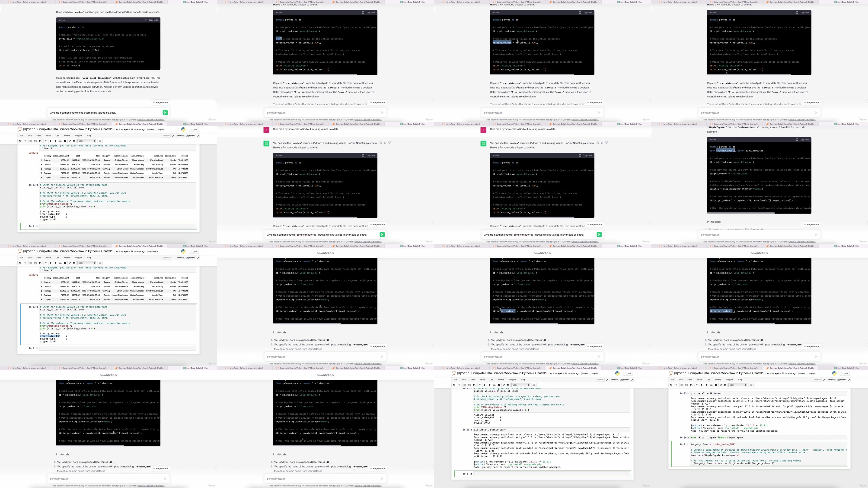Click copy cells icon in 19-minutes-ago Jupyter frame

click(x=35, y=141)
